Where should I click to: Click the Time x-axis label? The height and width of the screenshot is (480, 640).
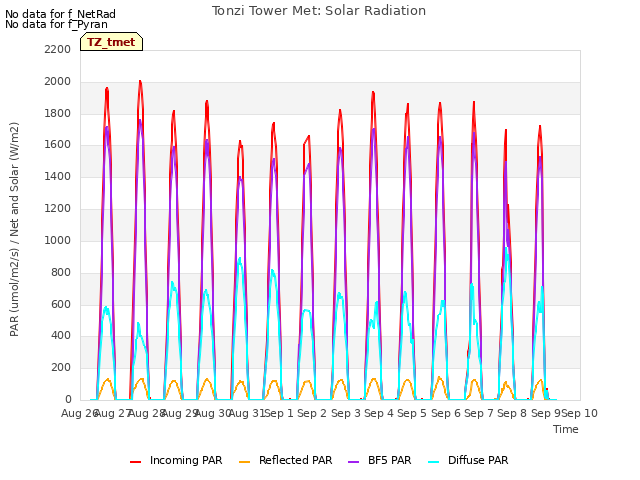[566, 429]
